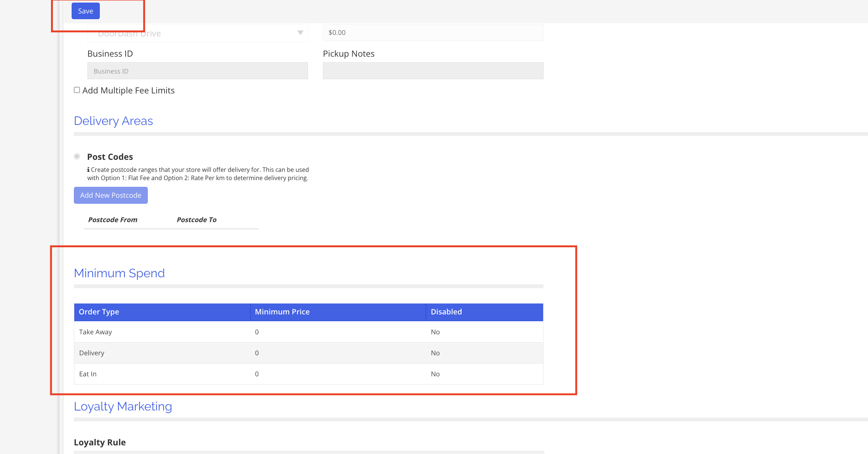Open the DoorDash Drive dropdown arrow

coord(300,33)
